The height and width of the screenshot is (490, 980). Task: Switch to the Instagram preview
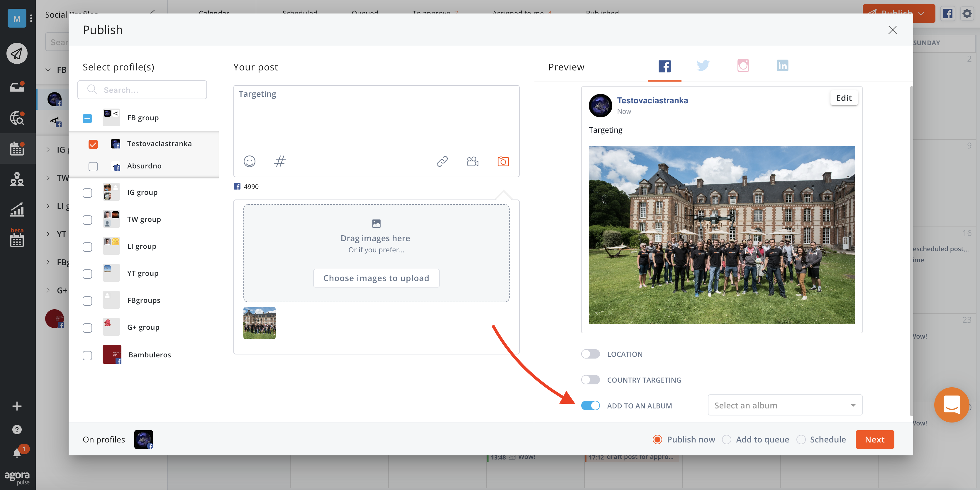pyautogui.click(x=742, y=65)
